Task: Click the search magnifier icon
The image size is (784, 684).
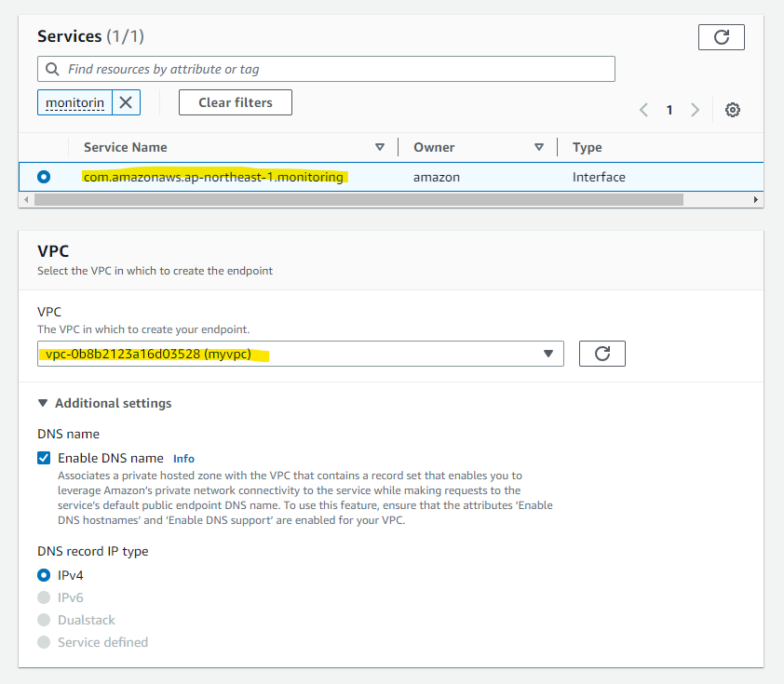Action: pos(52,69)
